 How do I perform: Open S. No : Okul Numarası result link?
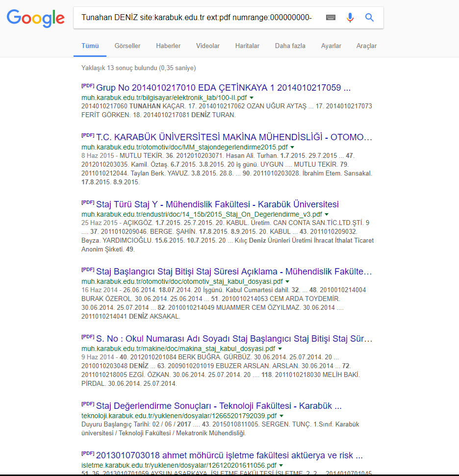pyautogui.click(x=234, y=338)
